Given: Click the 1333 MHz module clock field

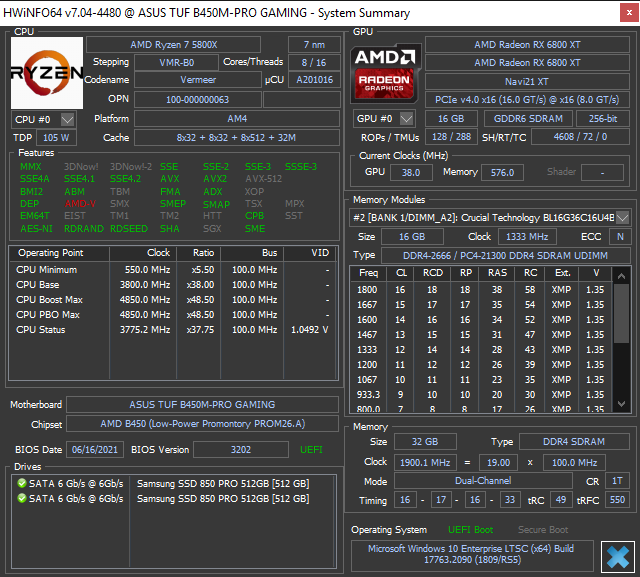Looking at the screenshot, I should click(527, 237).
